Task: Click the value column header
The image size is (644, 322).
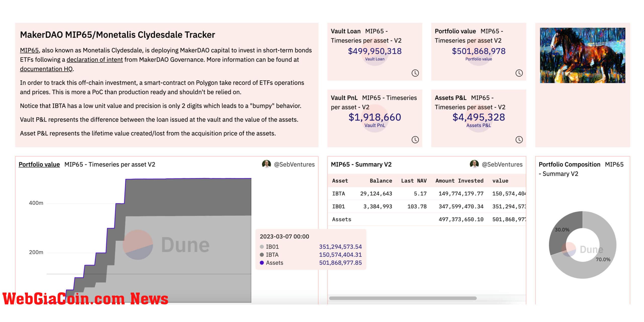Action: pos(500,181)
